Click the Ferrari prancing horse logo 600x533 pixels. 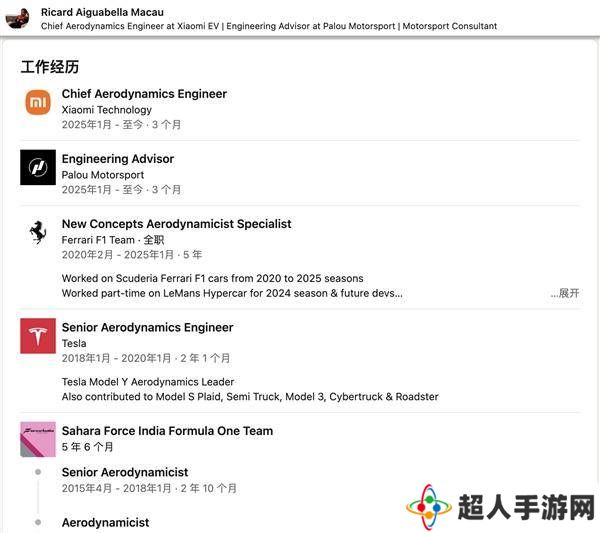click(x=38, y=232)
